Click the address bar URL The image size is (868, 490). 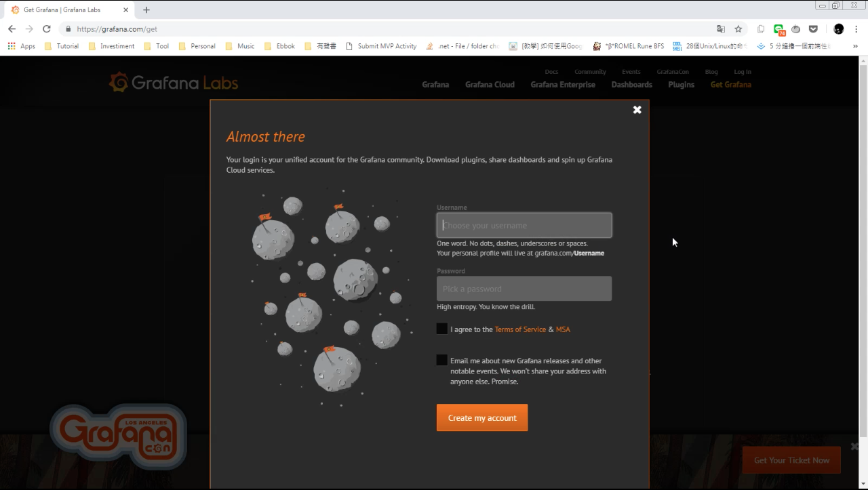[x=117, y=29]
